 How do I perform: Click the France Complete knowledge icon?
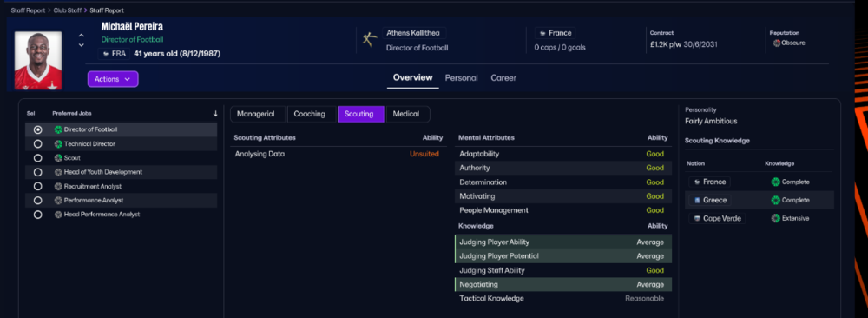click(x=775, y=182)
